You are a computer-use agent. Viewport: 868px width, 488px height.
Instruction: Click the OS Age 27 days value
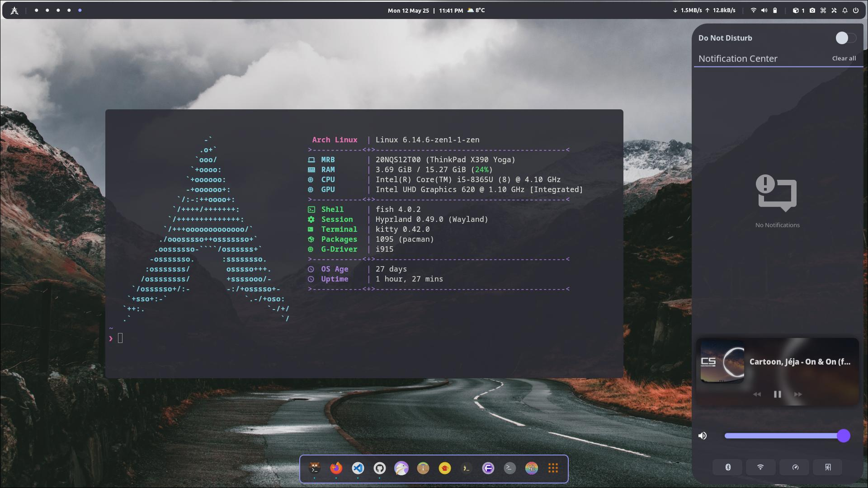[391, 269]
